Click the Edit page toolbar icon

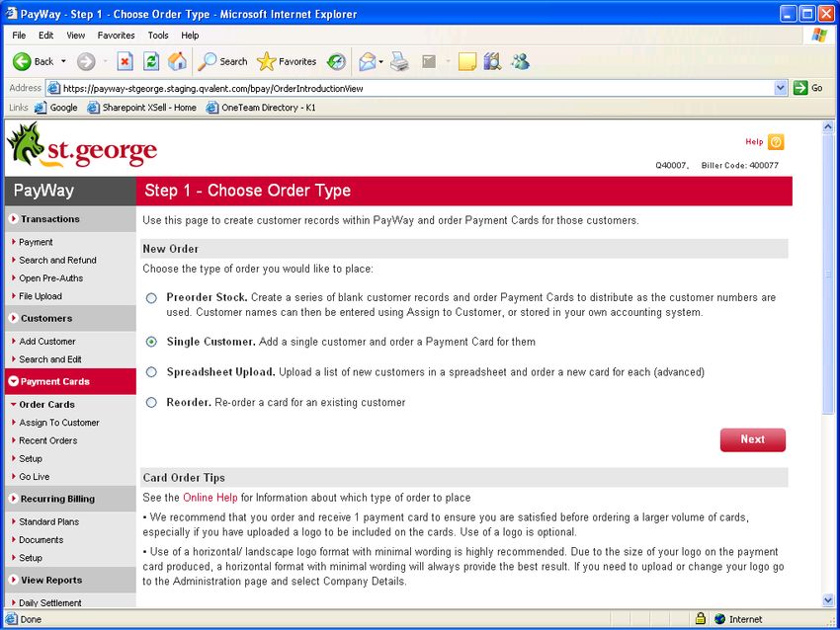429,61
